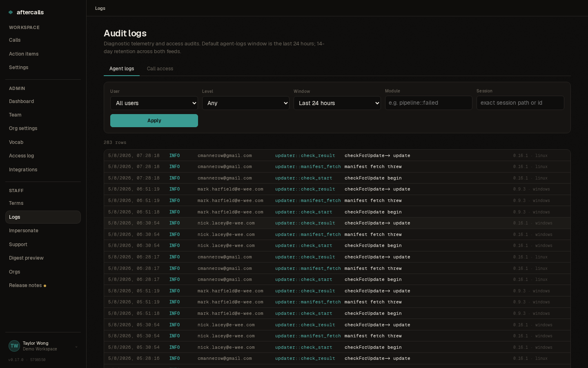Click manifest fetch threw message at 06:30:54
The width and height of the screenshot is (588, 368).
tap(373, 235)
